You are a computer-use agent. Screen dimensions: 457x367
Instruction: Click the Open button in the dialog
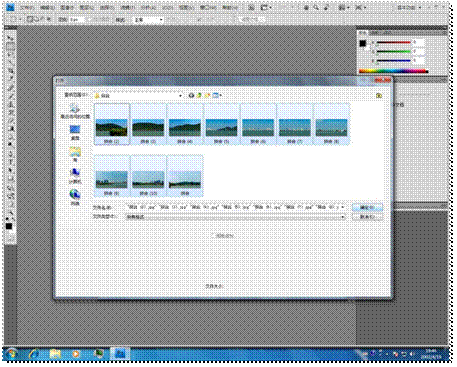click(x=367, y=208)
